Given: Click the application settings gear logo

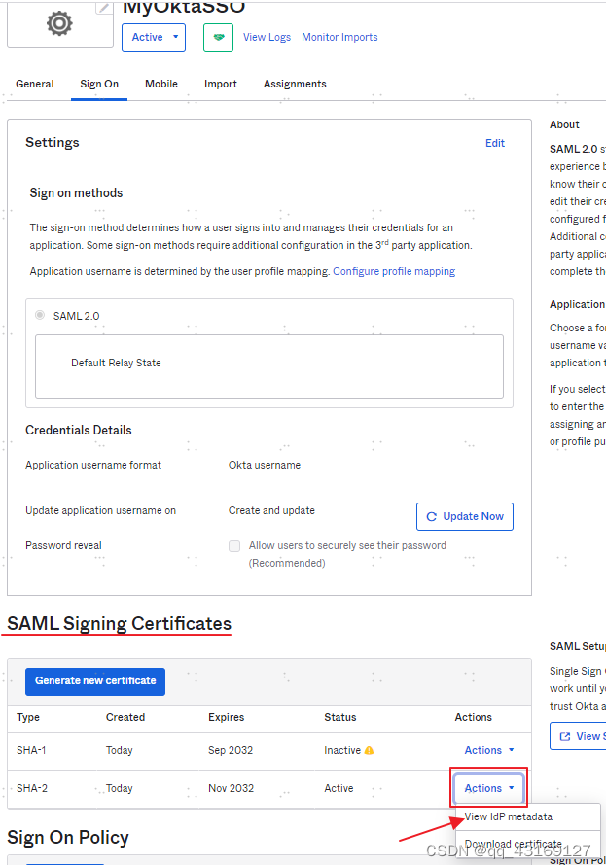Looking at the screenshot, I should click(x=58, y=24).
